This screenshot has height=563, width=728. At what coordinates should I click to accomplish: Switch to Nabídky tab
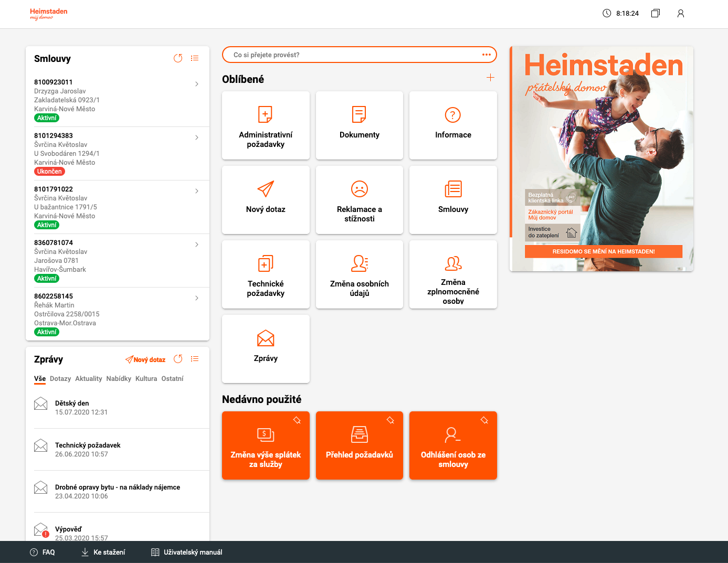click(x=119, y=378)
